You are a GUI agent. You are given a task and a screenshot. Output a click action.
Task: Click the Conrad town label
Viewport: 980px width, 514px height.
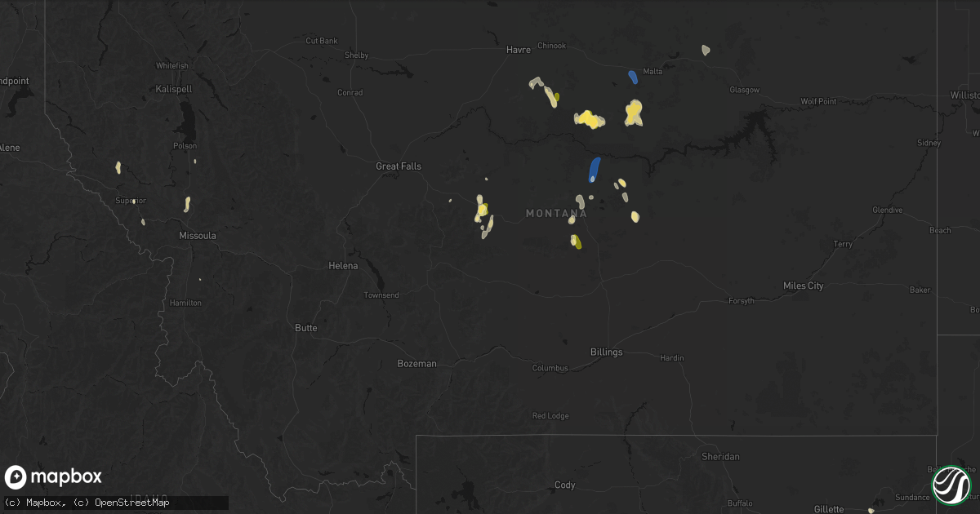tap(350, 92)
